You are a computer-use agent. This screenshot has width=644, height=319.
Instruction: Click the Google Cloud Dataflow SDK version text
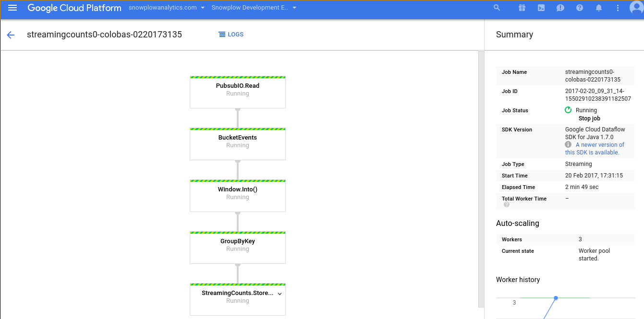(594, 133)
